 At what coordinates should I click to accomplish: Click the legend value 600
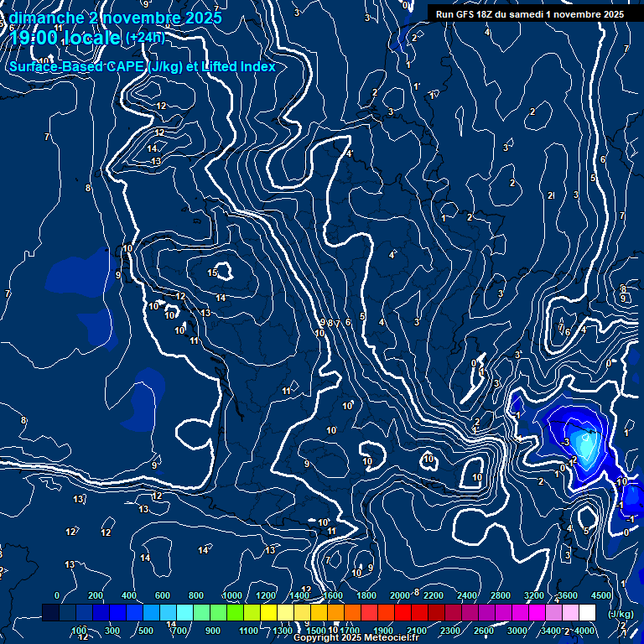162,595
